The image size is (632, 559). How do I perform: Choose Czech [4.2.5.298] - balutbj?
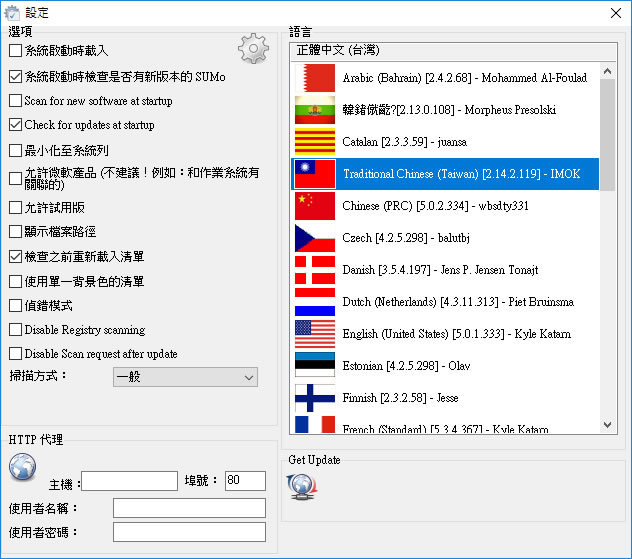click(x=445, y=238)
